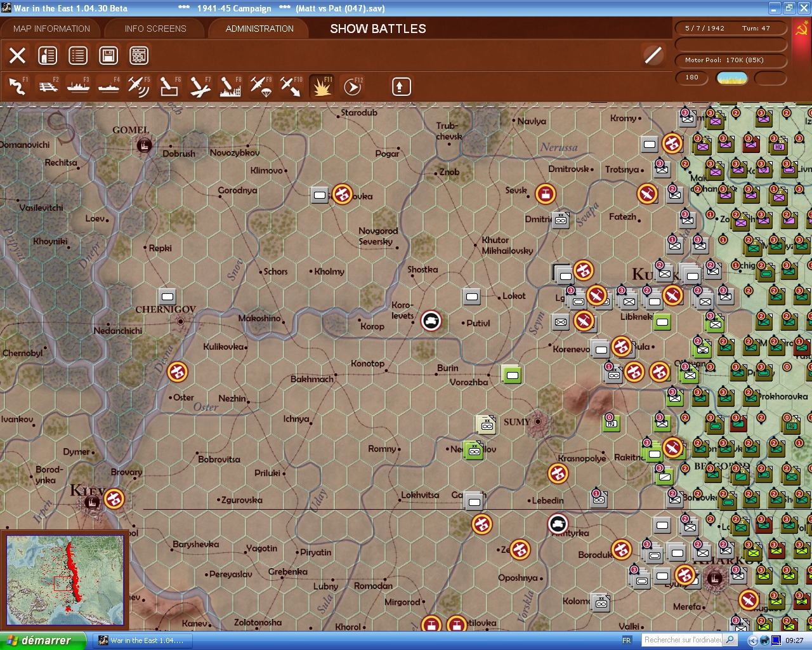Click the 09:27 taskbar clock

tap(794, 640)
